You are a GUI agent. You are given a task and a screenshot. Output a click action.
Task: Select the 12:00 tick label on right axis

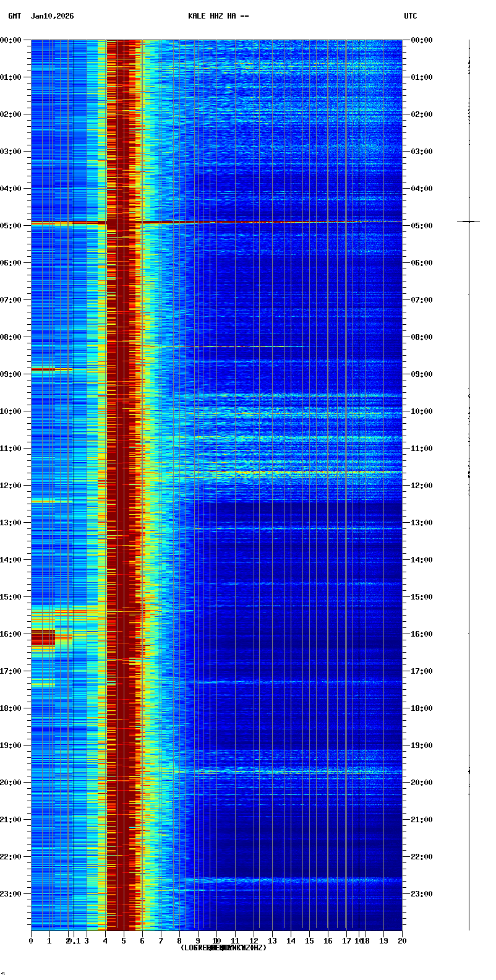click(422, 486)
